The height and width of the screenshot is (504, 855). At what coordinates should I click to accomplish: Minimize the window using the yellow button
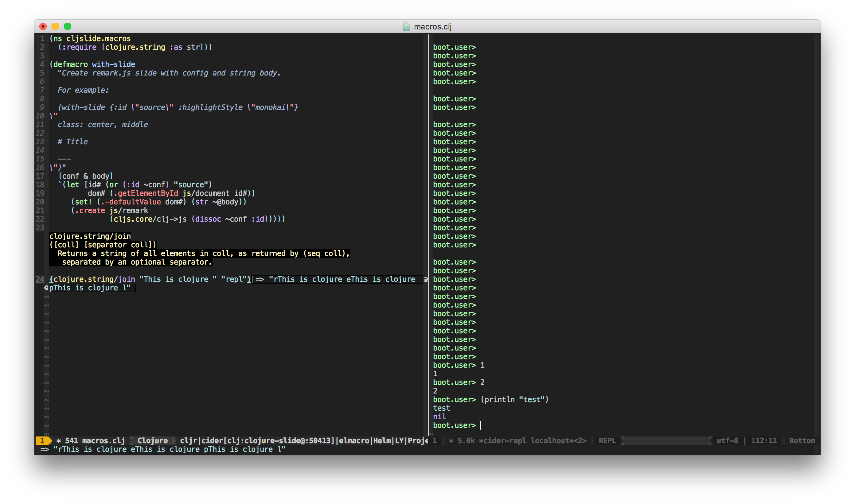pyautogui.click(x=55, y=26)
